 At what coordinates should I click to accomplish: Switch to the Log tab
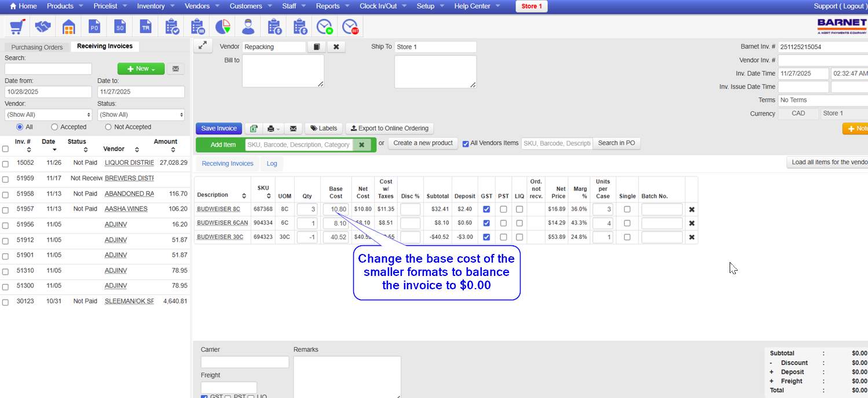272,164
